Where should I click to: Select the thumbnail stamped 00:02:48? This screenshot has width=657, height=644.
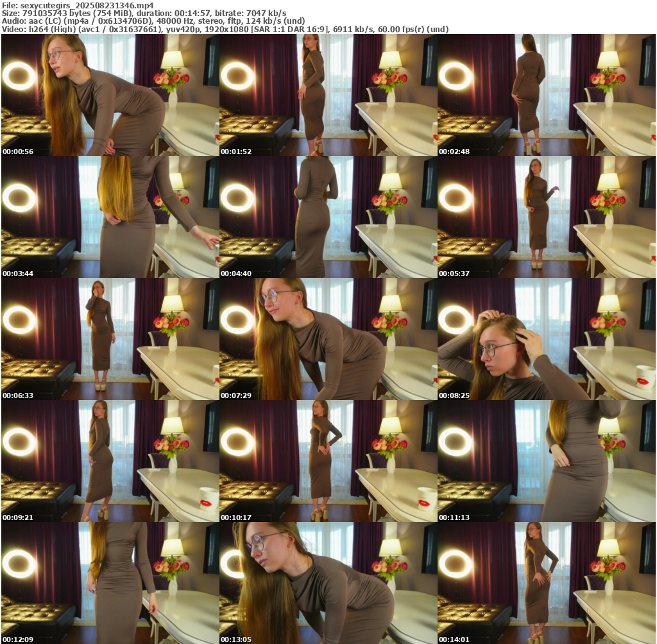pos(547,95)
